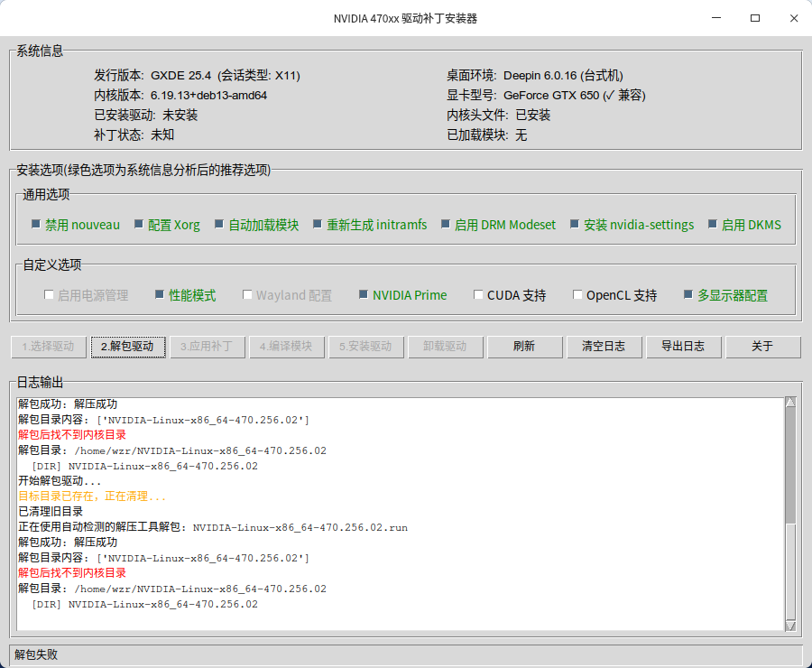812x668 pixels.
Task: Click the 已安装驱动 未安装 value
Action: 180,115
